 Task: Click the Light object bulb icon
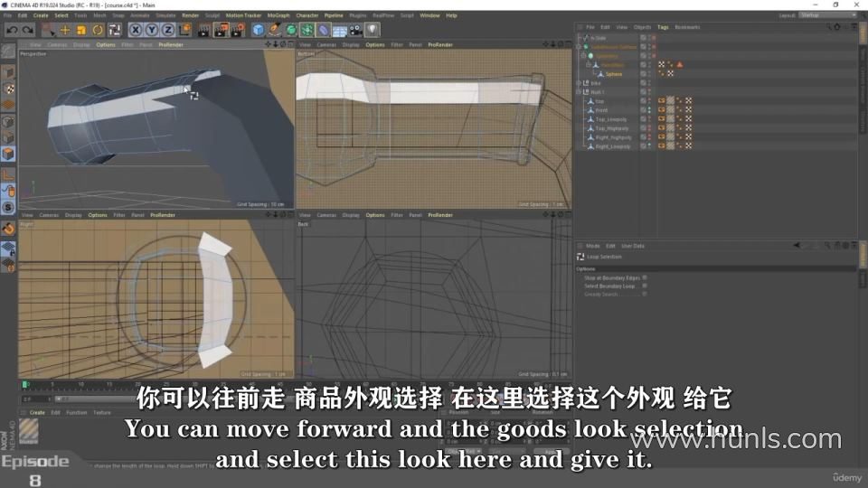(x=371, y=30)
